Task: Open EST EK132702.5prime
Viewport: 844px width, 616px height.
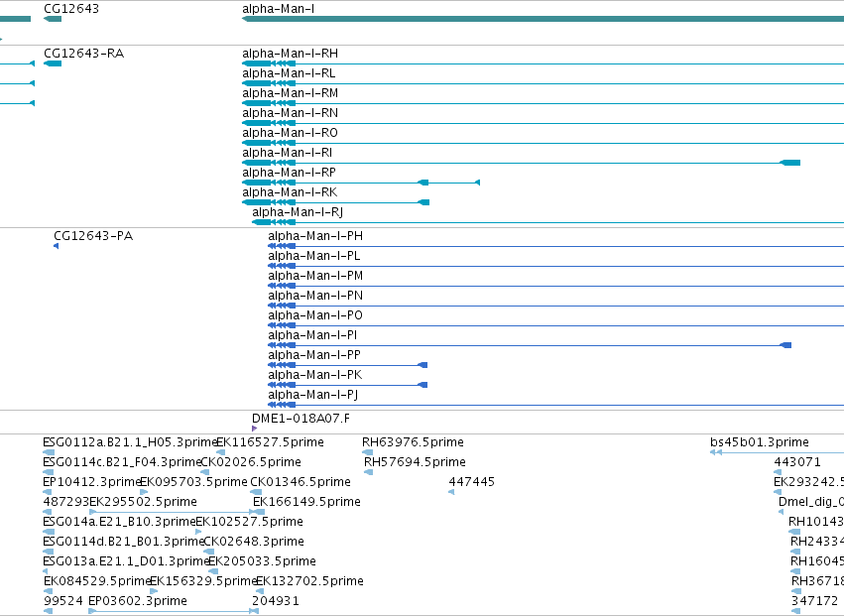Action: [310, 581]
